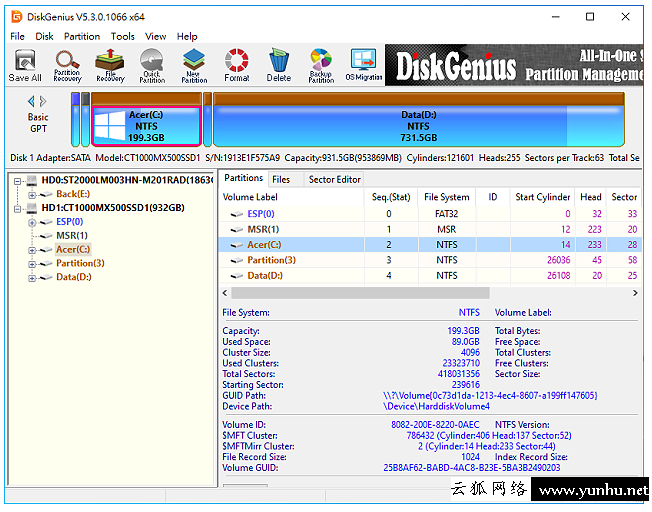Screen dimensions: 652x512
Task: Switch to the Sector Editor tab
Action: [334, 180]
